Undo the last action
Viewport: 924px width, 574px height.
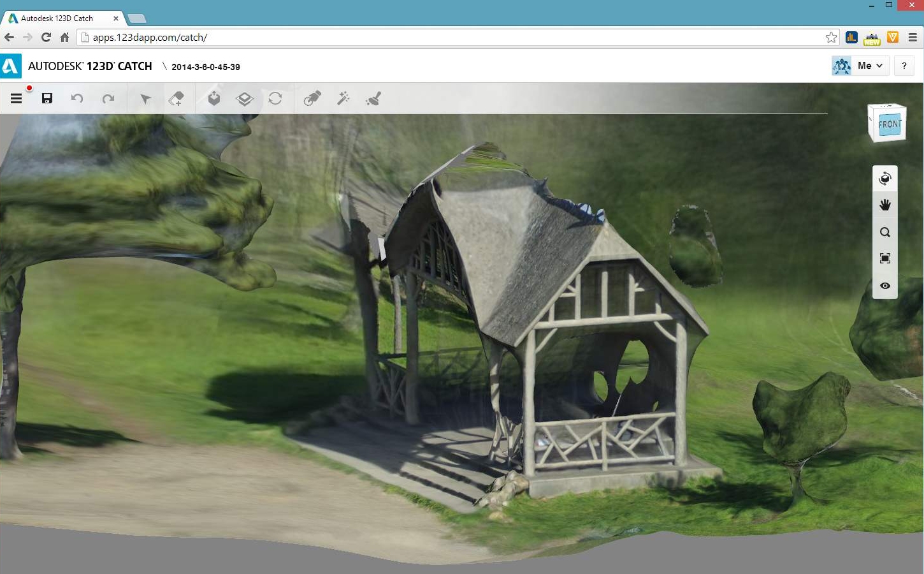point(77,98)
